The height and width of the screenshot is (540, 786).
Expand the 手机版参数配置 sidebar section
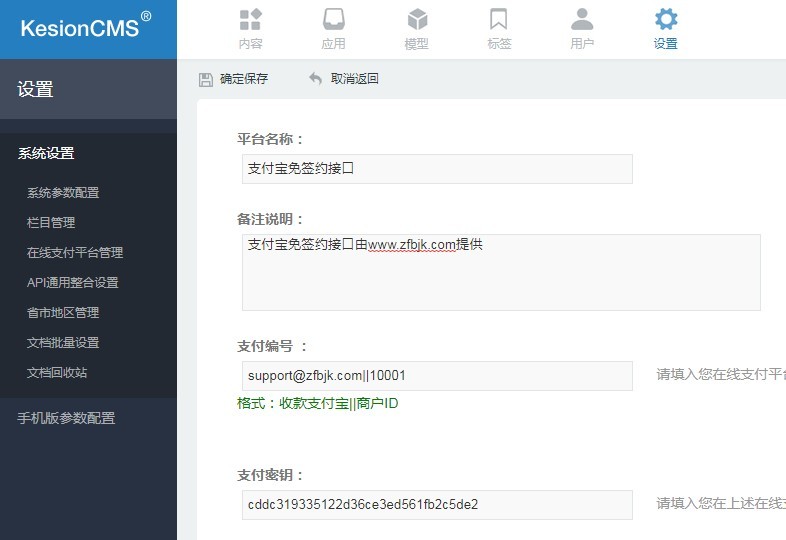tap(66, 418)
